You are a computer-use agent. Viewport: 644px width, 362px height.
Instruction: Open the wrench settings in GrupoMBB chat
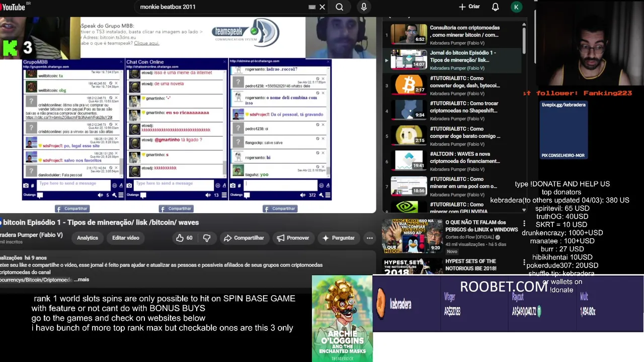pos(114,195)
